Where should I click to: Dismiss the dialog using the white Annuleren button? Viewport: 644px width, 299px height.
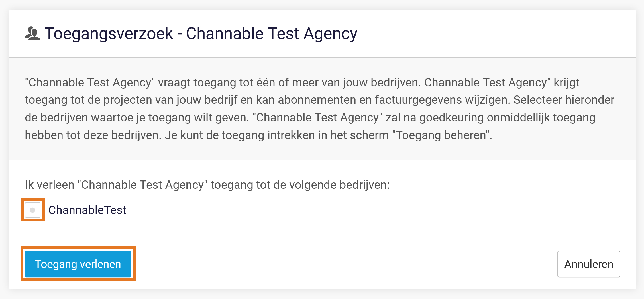(x=589, y=264)
